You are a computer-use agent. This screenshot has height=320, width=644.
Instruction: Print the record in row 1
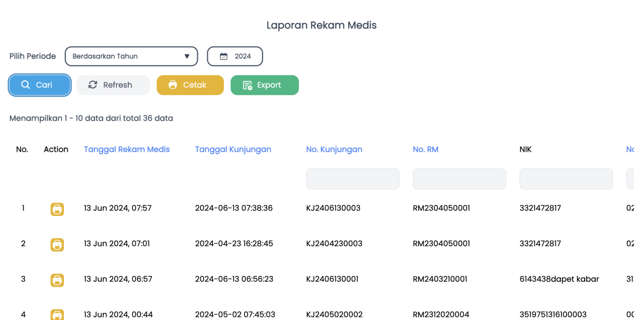click(x=57, y=209)
